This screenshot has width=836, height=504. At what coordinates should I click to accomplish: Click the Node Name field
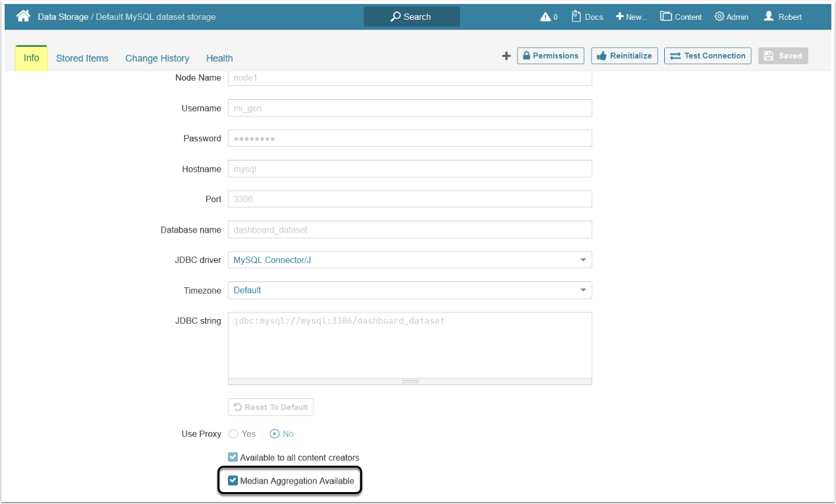pos(410,78)
